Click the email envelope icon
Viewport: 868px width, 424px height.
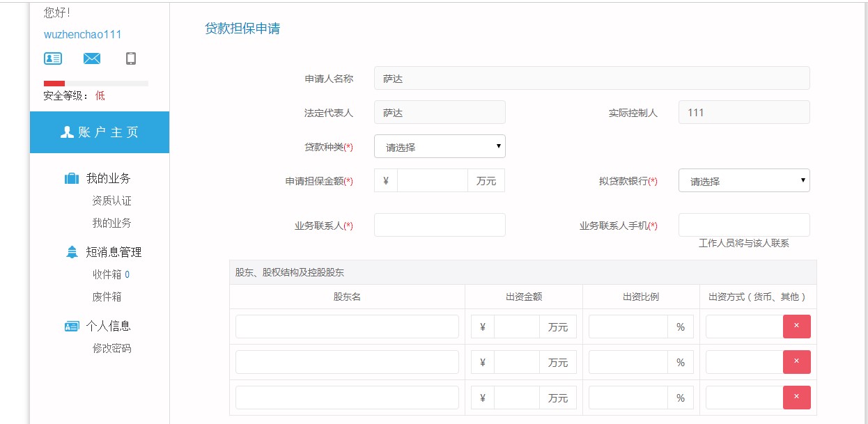click(x=92, y=58)
